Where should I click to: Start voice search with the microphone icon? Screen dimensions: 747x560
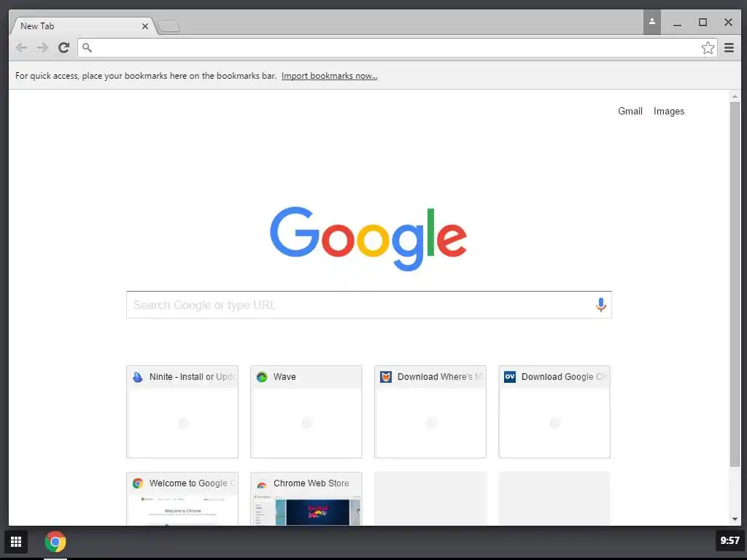click(x=601, y=305)
